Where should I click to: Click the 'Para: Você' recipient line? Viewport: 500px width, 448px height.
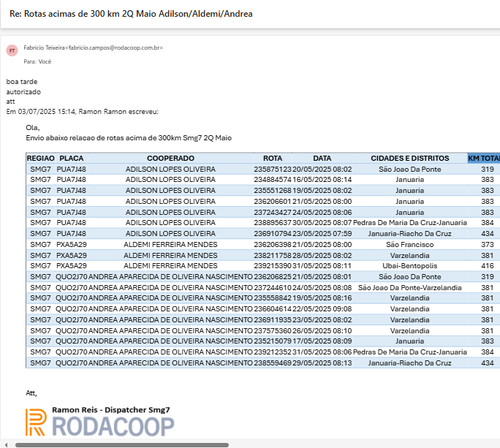37,62
